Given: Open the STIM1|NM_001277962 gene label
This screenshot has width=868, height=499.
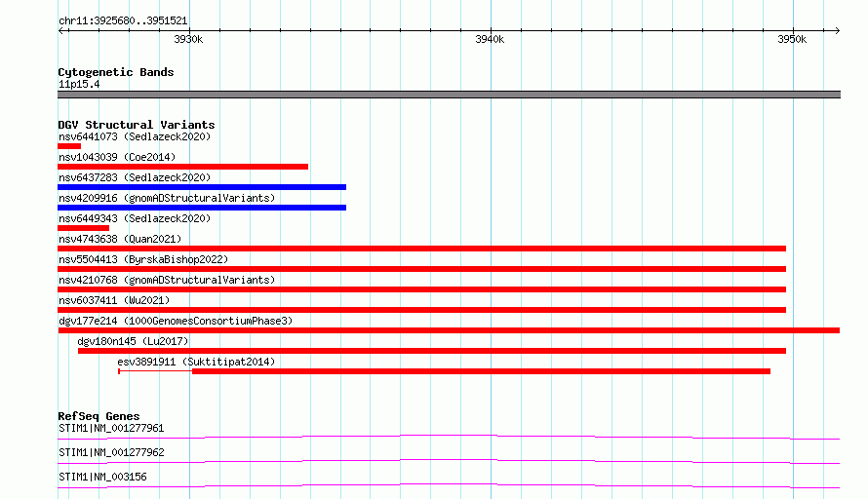Looking at the screenshot, I should click(111, 452).
